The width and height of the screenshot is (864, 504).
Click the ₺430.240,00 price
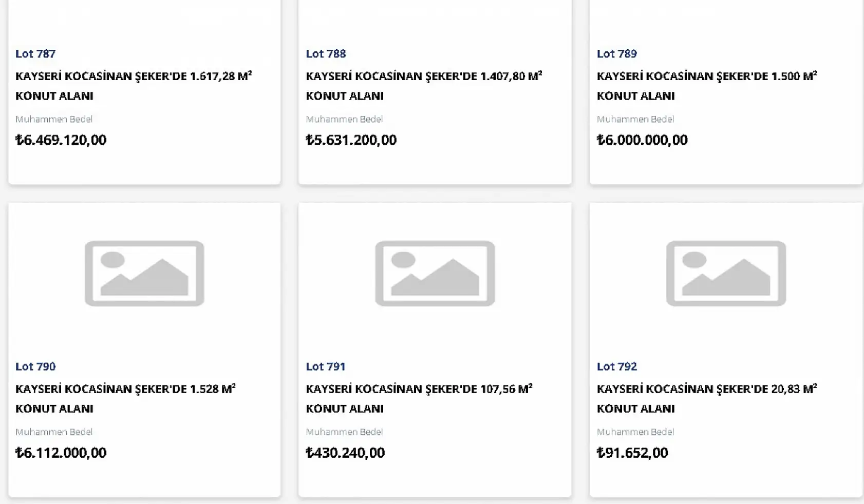345,453
